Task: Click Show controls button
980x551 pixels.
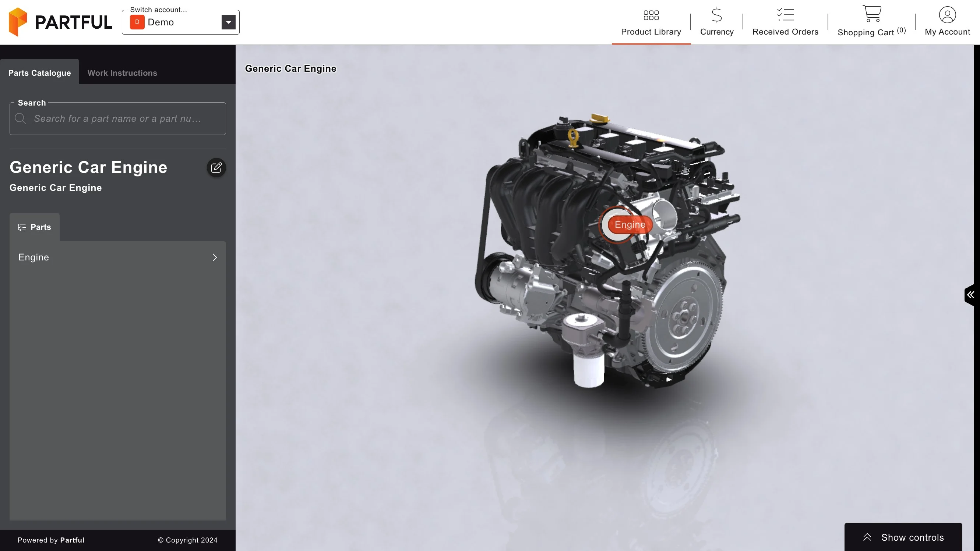Action: pos(903,537)
